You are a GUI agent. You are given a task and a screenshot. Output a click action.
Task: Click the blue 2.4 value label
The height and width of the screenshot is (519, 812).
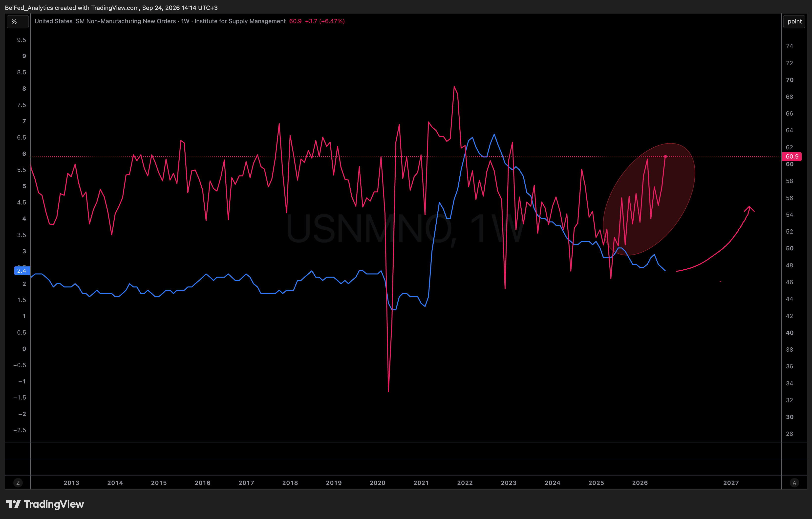(22, 271)
